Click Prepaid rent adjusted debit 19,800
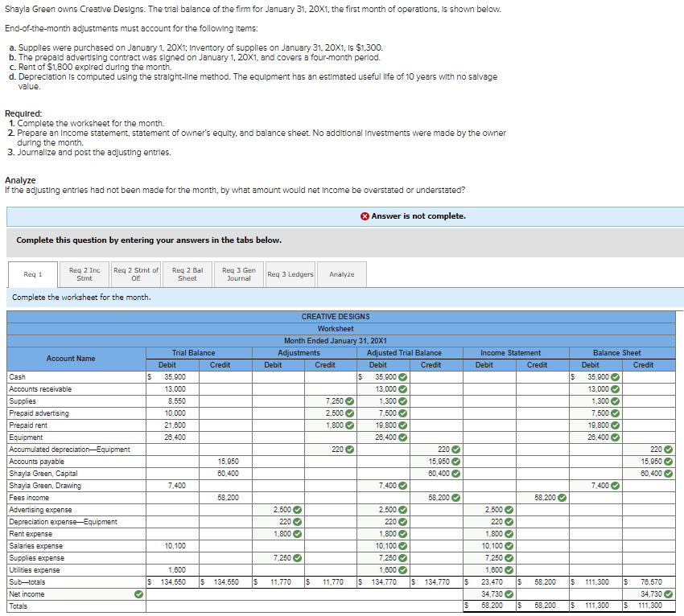 click(x=383, y=425)
